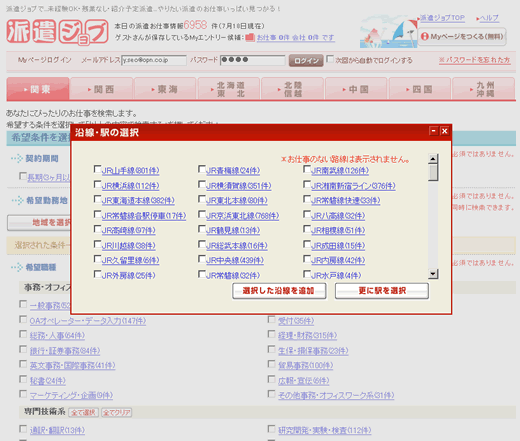The width and height of the screenshot is (520, 441).
Task: Select the 関東 region tab
Action: tap(38, 88)
